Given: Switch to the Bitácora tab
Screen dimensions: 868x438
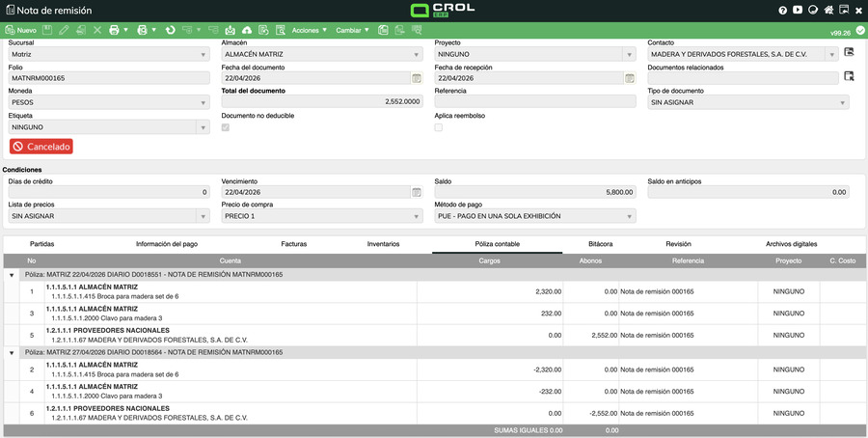Looking at the screenshot, I should 600,245.
